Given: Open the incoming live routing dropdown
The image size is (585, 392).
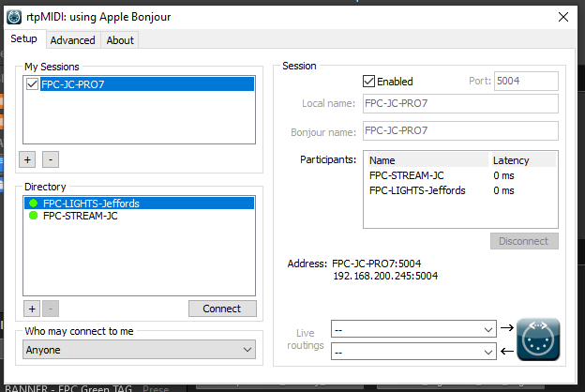Looking at the screenshot, I should click(x=413, y=352).
